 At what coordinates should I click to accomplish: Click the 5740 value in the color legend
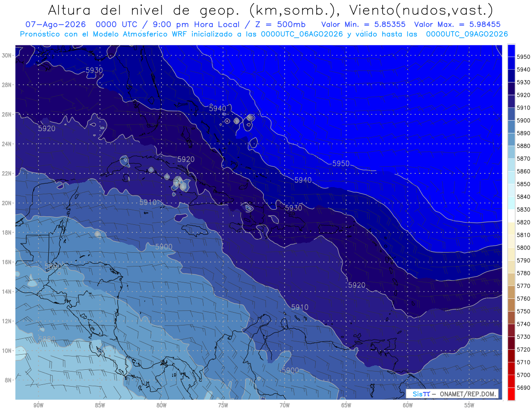[x=524, y=324]
